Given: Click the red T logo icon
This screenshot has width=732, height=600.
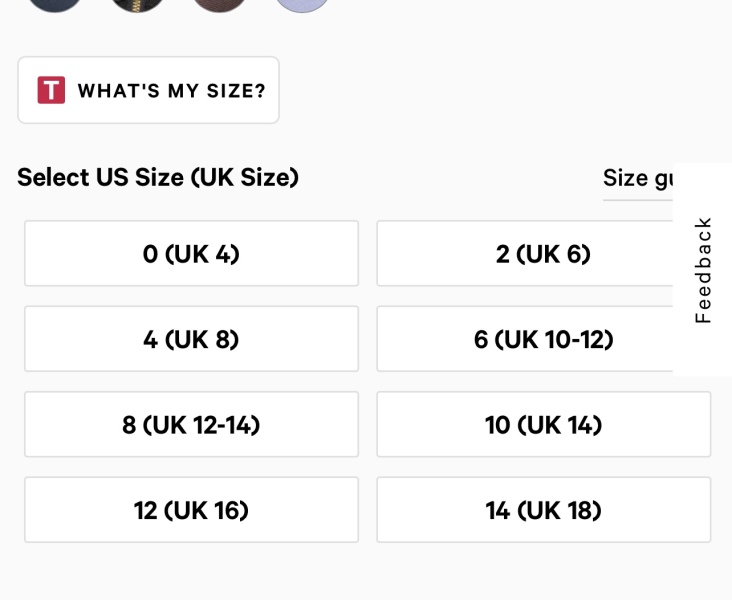Looking at the screenshot, I should pos(51,90).
